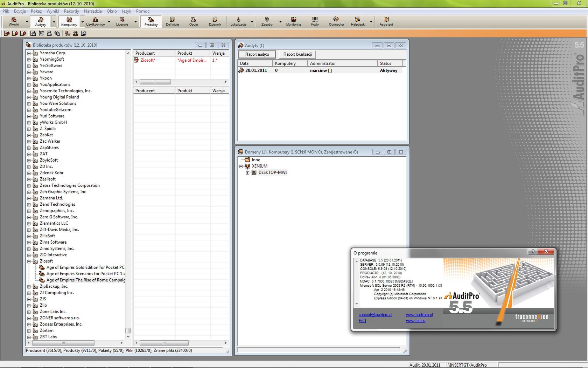The height and width of the screenshot is (368, 588).
Task: Expand the DESKTOP-MWI computer node
Action: click(x=247, y=172)
